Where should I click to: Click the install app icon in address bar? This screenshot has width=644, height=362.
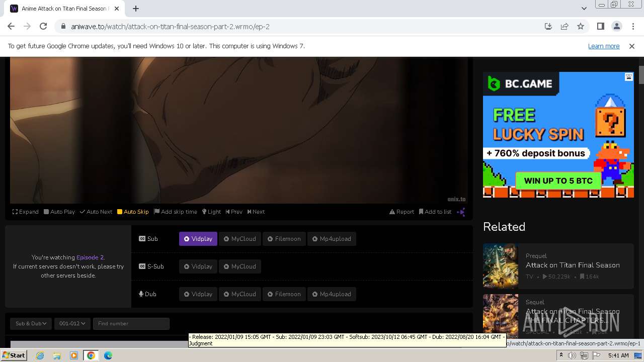point(548,26)
